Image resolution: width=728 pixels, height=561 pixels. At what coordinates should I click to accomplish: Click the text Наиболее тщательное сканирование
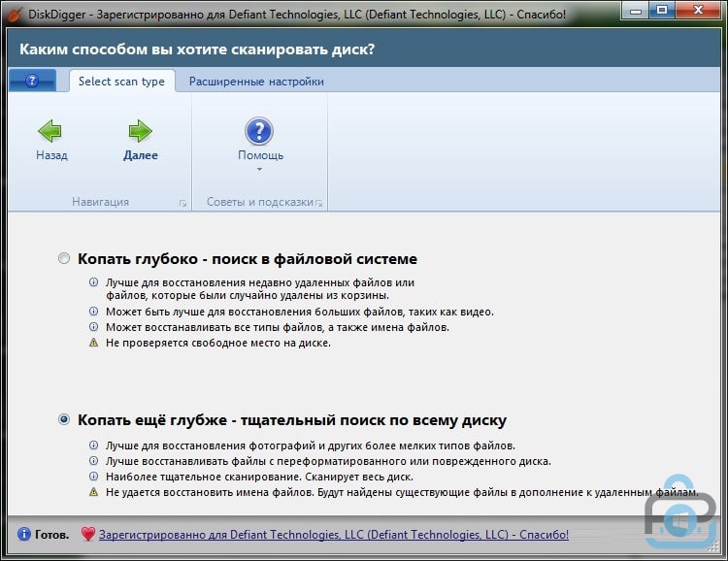204,477
